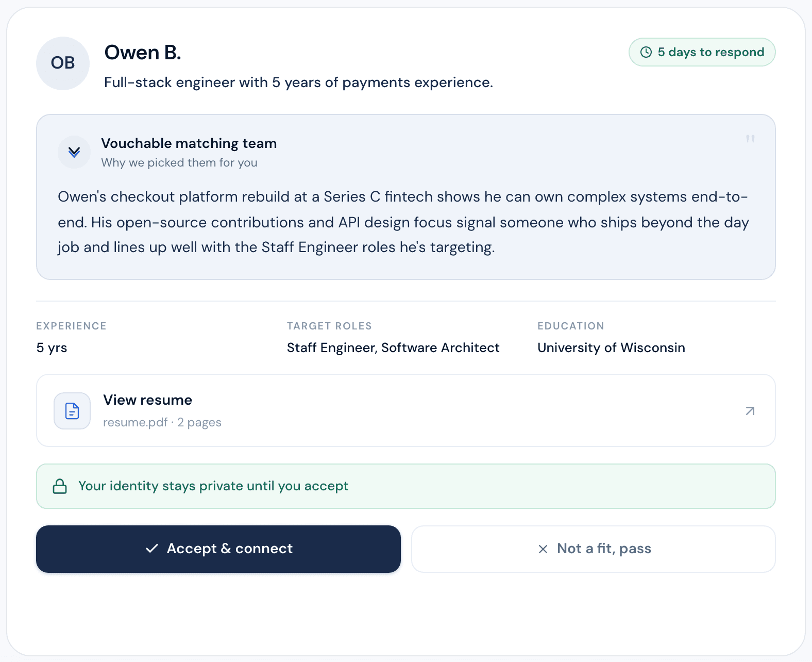Click University of Wisconsin value
The width and height of the screenshot is (812, 662).
click(611, 348)
